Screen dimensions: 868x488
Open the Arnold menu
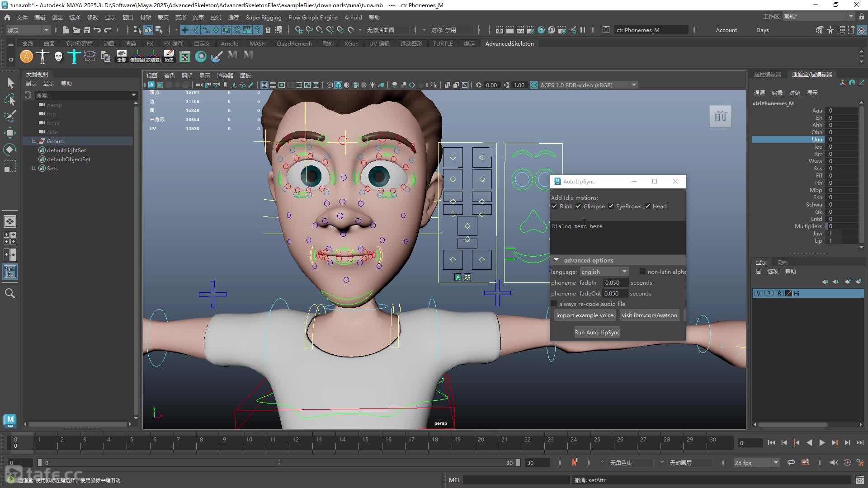tap(353, 17)
